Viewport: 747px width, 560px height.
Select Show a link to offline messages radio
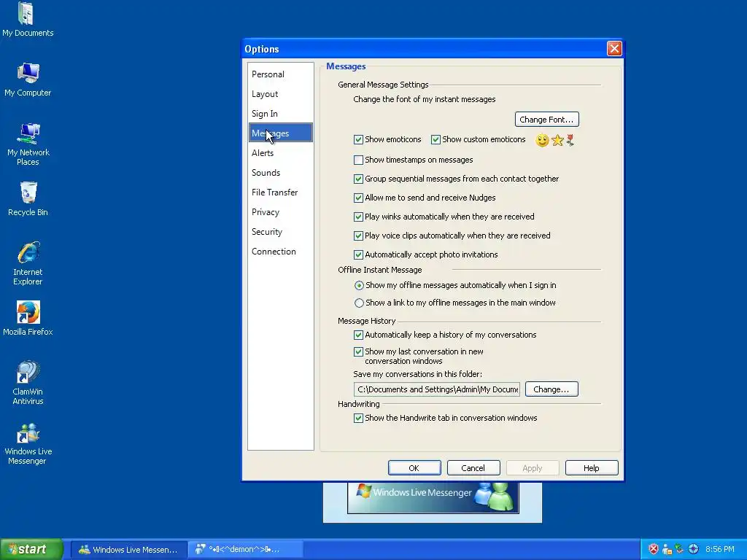(359, 303)
